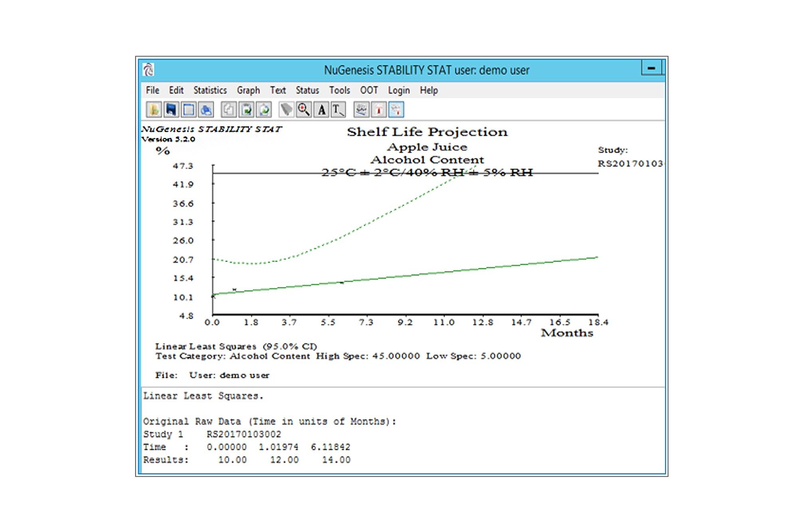
Task: Click the User: demo user text
Action: [x=229, y=375]
